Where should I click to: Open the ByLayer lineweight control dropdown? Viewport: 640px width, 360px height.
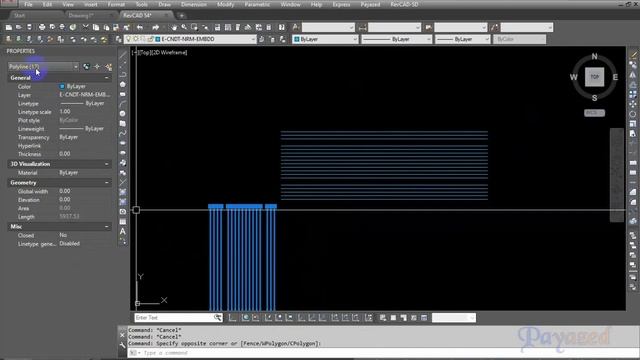click(462, 39)
